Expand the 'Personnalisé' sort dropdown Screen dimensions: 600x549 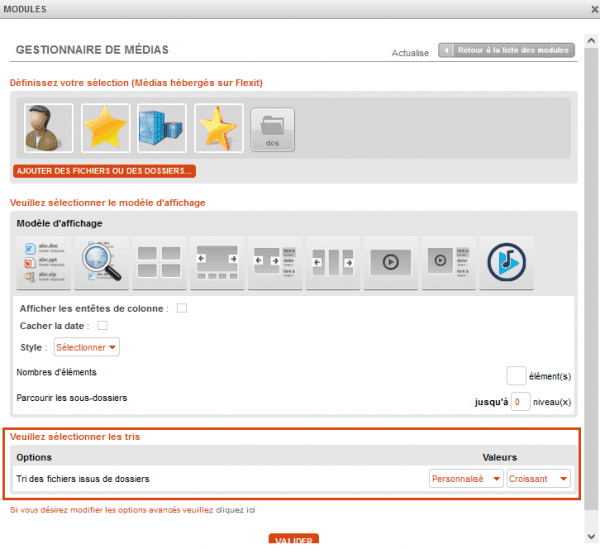(x=466, y=479)
